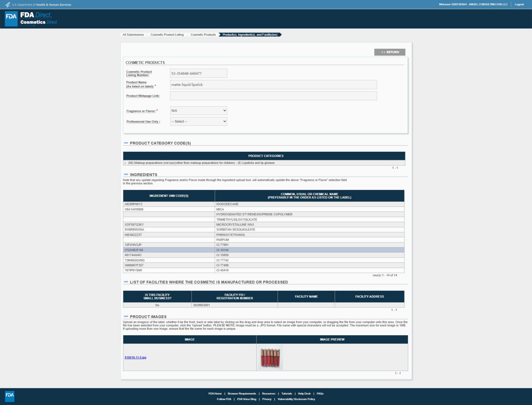Collapse the Ingredients section
The height and width of the screenshot is (405, 532).
(126, 174)
